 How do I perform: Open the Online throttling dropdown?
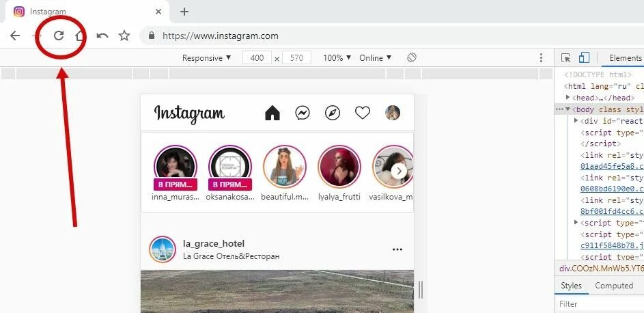point(376,58)
